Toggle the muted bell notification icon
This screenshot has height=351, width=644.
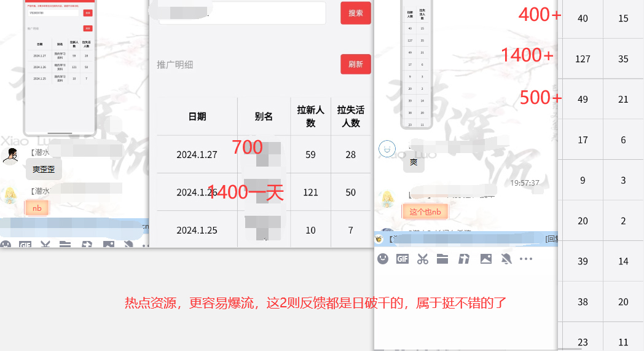[506, 259]
